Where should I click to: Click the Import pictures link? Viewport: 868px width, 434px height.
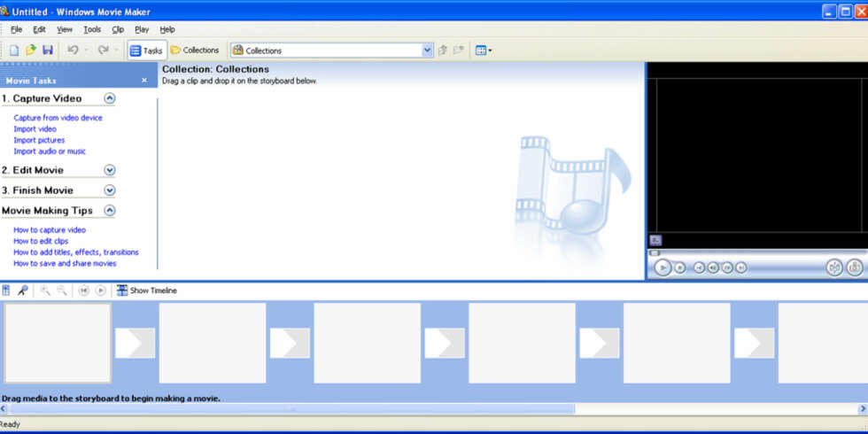pyautogui.click(x=39, y=140)
